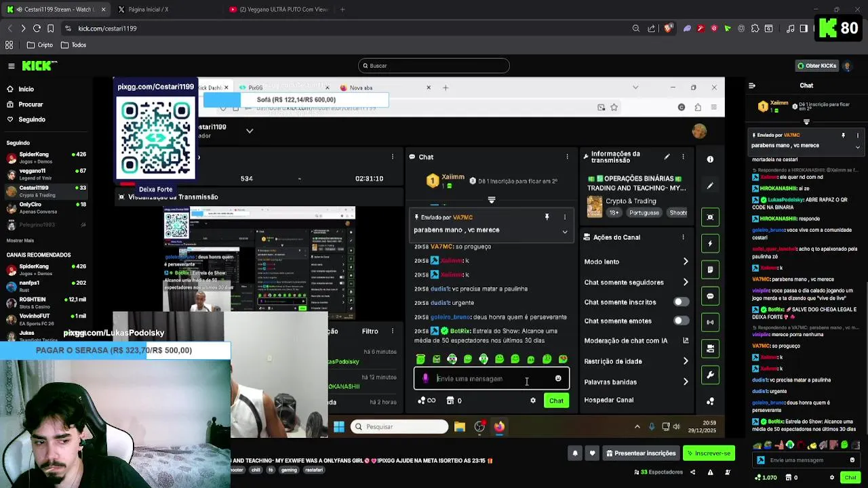Open the emoji picker in right chat input
Image resolution: width=868 pixels, height=488 pixels.
click(852, 460)
